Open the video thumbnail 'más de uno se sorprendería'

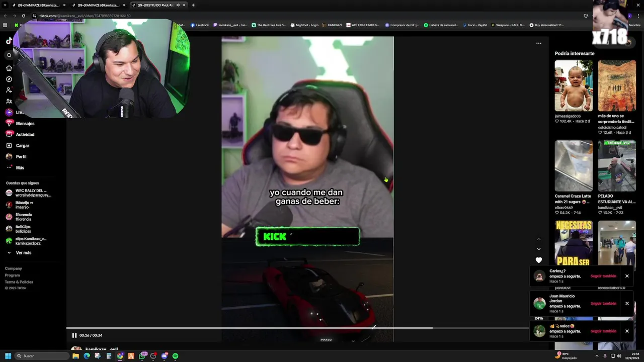617,85
